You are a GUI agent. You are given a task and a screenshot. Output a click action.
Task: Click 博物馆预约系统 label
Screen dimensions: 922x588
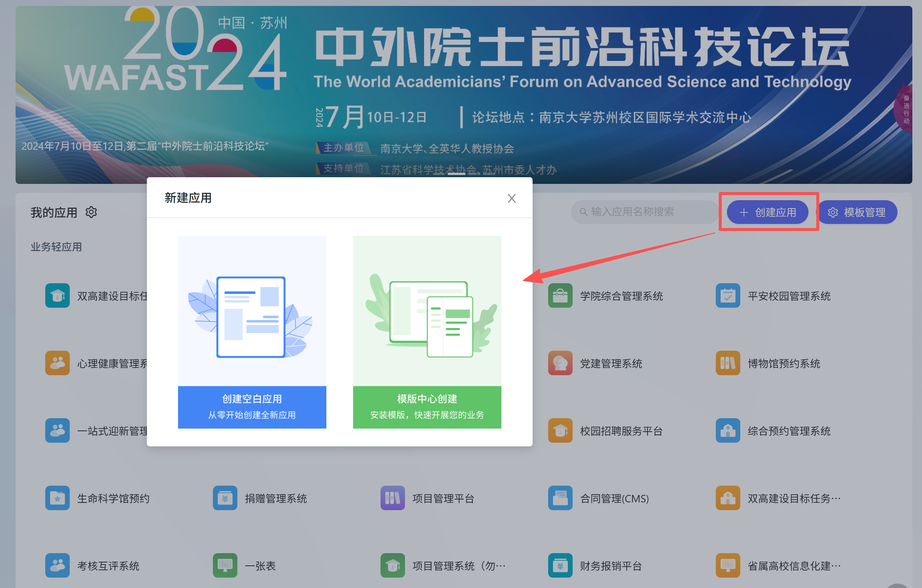pos(784,363)
